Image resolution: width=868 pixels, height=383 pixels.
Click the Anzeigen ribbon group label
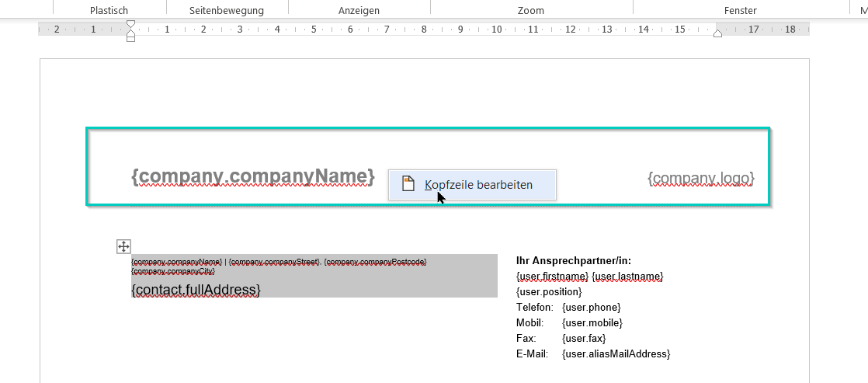tap(359, 11)
